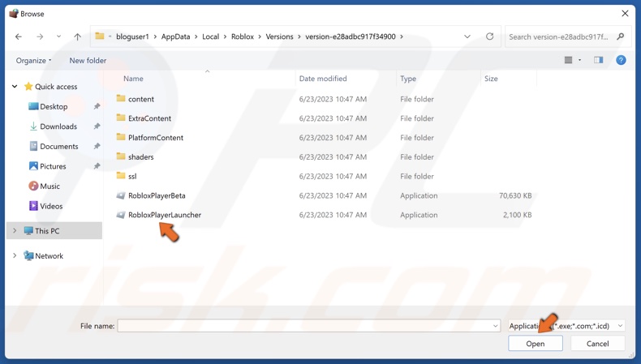Collapse the Quick access tree
The height and width of the screenshot is (364, 641).
pyautogui.click(x=15, y=87)
